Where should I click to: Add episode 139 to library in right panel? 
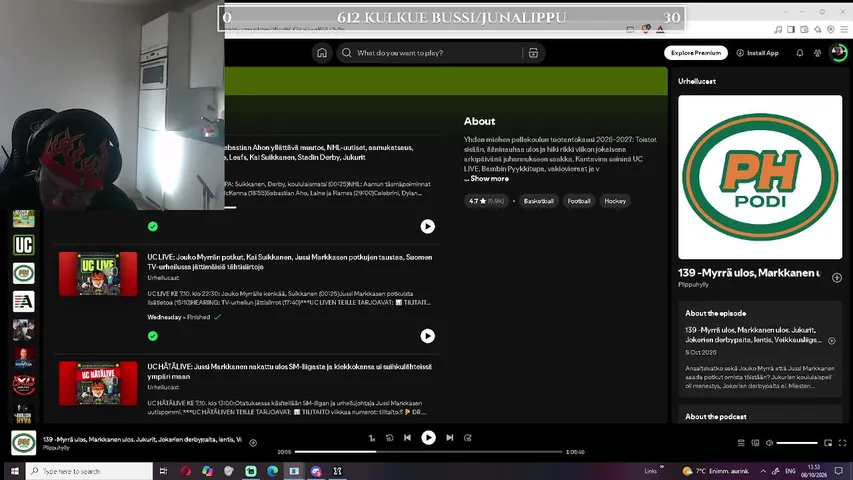[837, 278]
